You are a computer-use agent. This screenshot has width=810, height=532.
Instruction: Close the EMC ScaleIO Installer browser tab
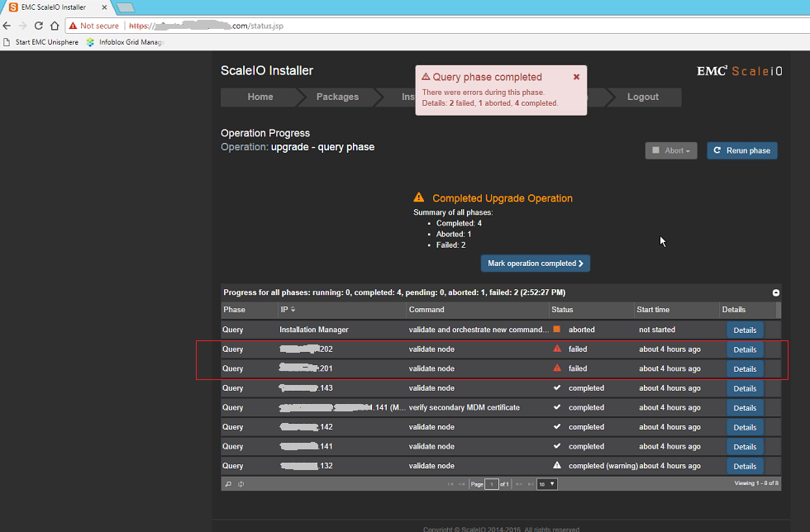click(x=104, y=7)
